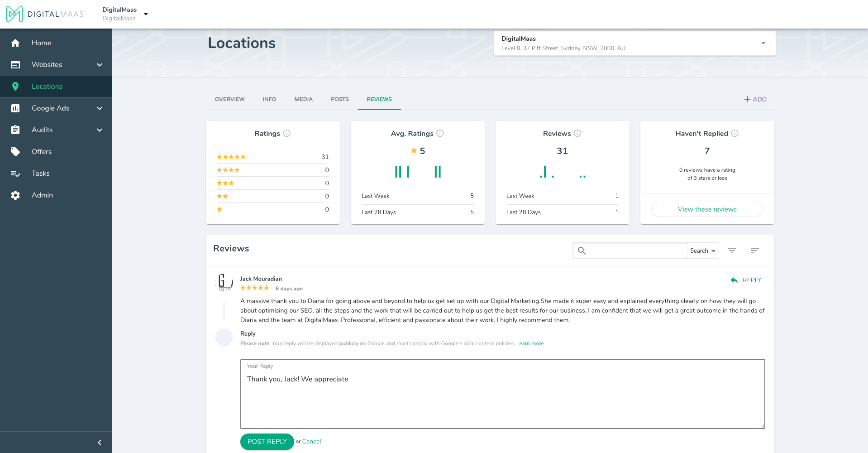The height and width of the screenshot is (453, 868).
Task: Click the Audits clipboard icon
Action: click(x=15, y=130)
